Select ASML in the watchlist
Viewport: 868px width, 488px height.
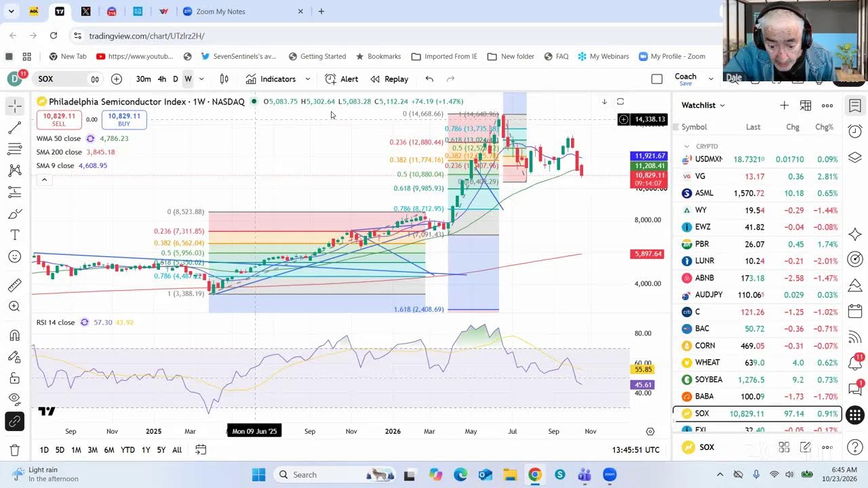[x=757, y=193]
